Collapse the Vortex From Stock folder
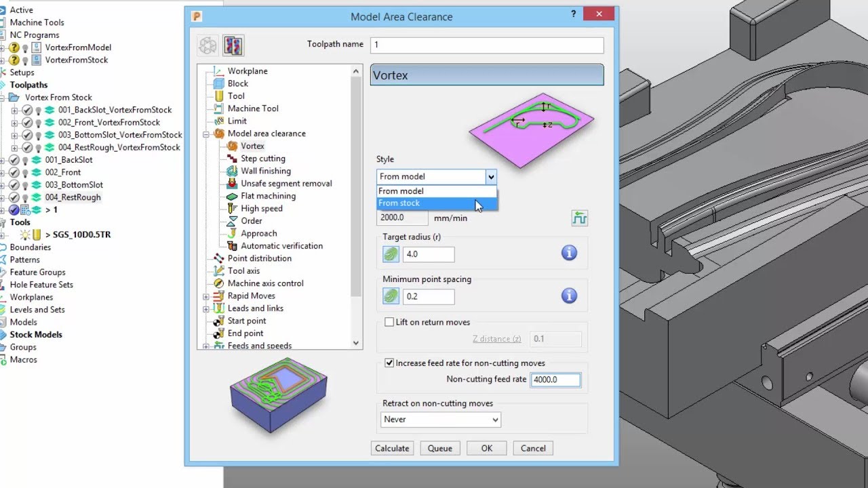This screenshot has width=868, height=488. click(x=3, y=98)
